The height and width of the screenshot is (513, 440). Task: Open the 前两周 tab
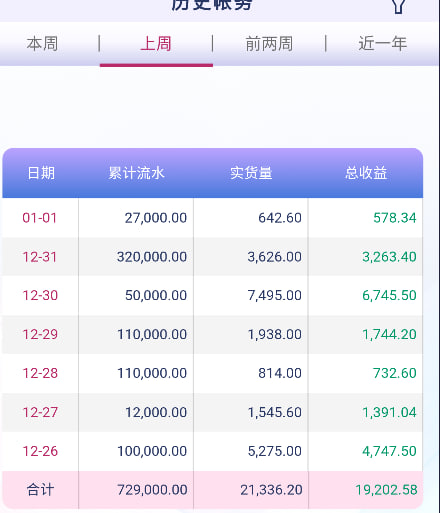(x=269, y=44)
